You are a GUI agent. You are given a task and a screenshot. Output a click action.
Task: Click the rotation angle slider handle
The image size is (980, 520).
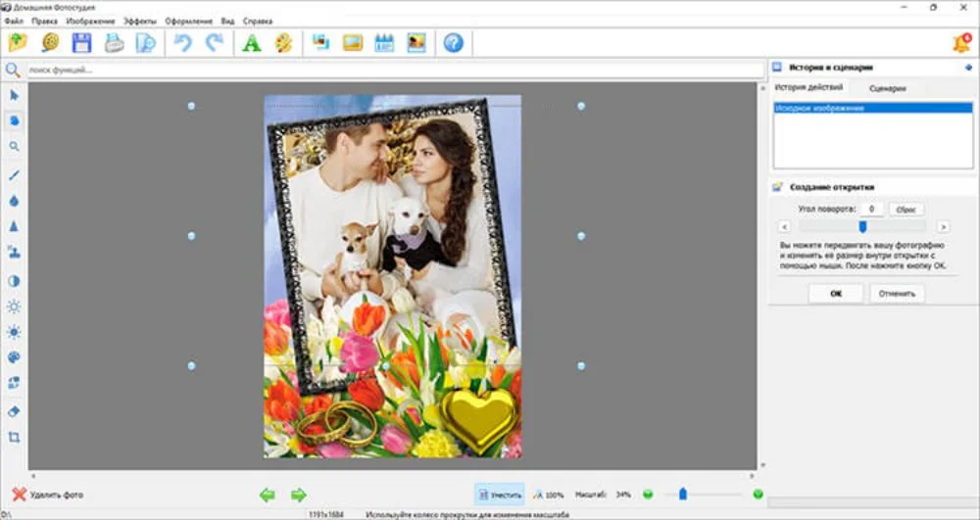(862, 226)
